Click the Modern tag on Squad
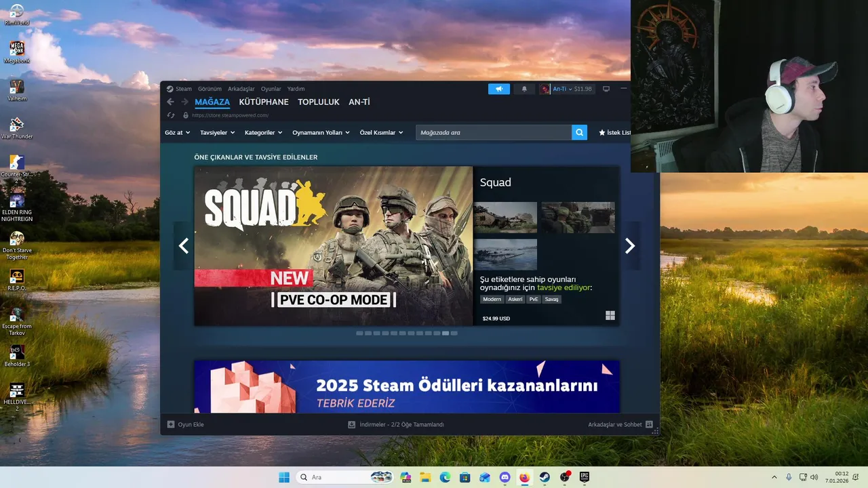Screen dimensions: 868x488 (x=492, y=300)
